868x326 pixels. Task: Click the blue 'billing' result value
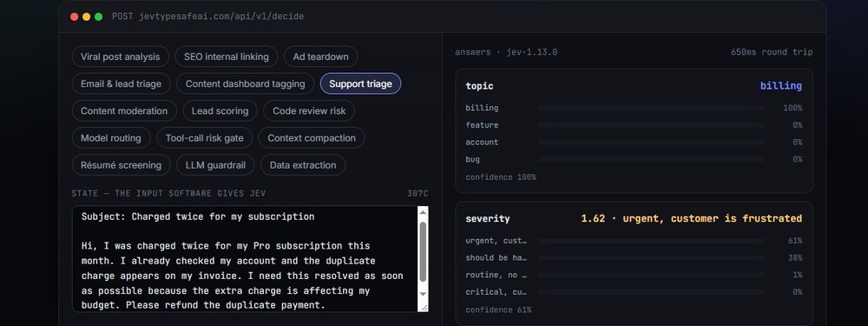click(781, 86)
